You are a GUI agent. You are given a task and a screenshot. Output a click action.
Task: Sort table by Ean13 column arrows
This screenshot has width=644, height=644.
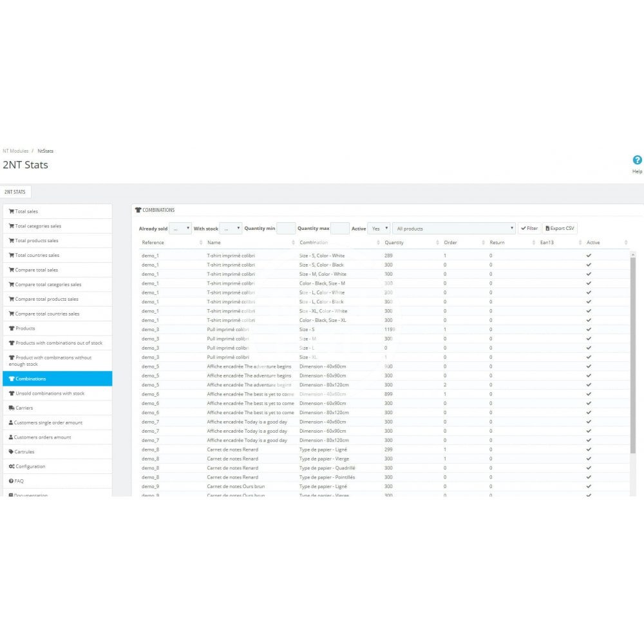[580, 243]
